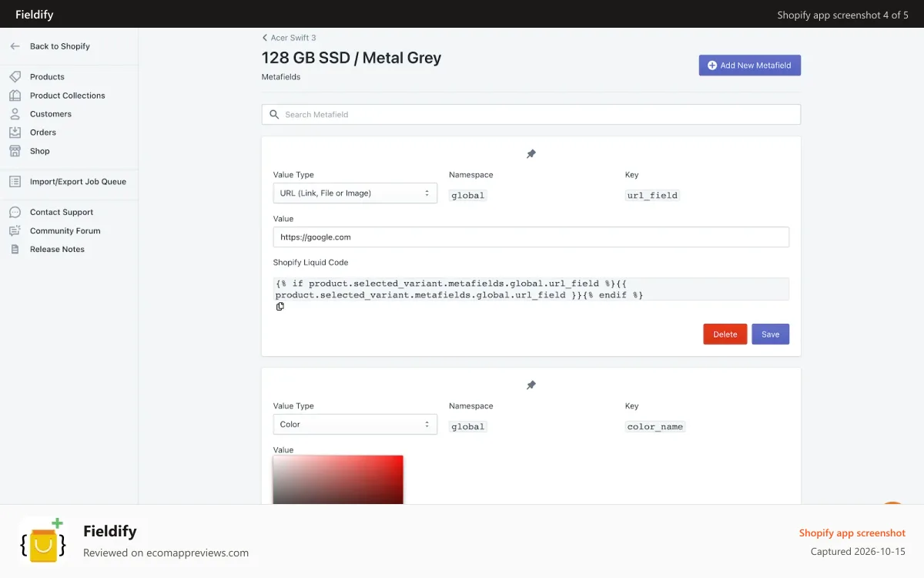
Task: Click the https://google.com value field
Action: (531, 237)
